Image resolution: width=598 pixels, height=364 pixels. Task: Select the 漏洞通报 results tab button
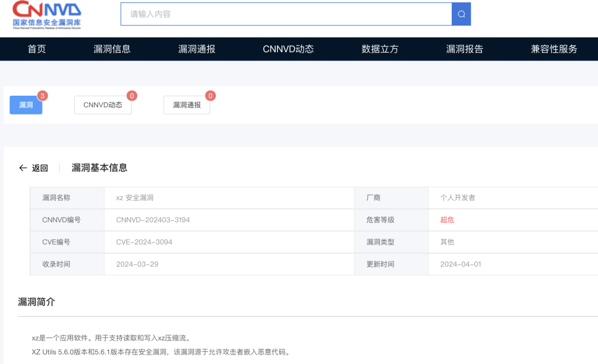[x=187, y=105]
